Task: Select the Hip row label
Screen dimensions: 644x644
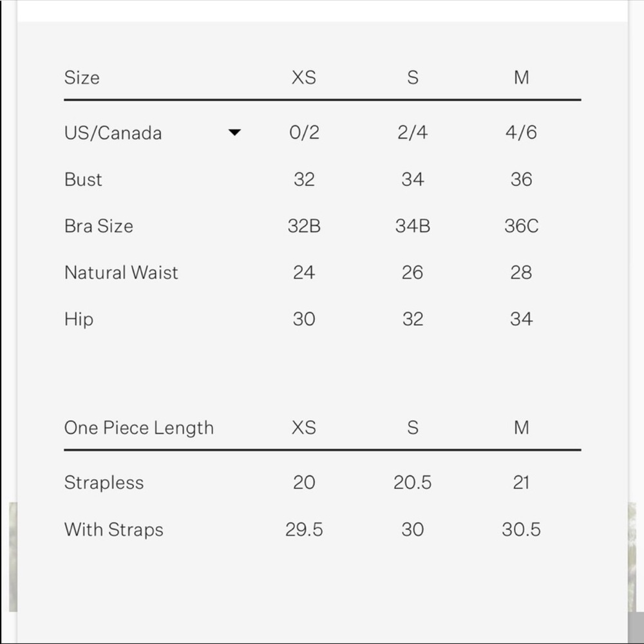Action: point(79,319)
